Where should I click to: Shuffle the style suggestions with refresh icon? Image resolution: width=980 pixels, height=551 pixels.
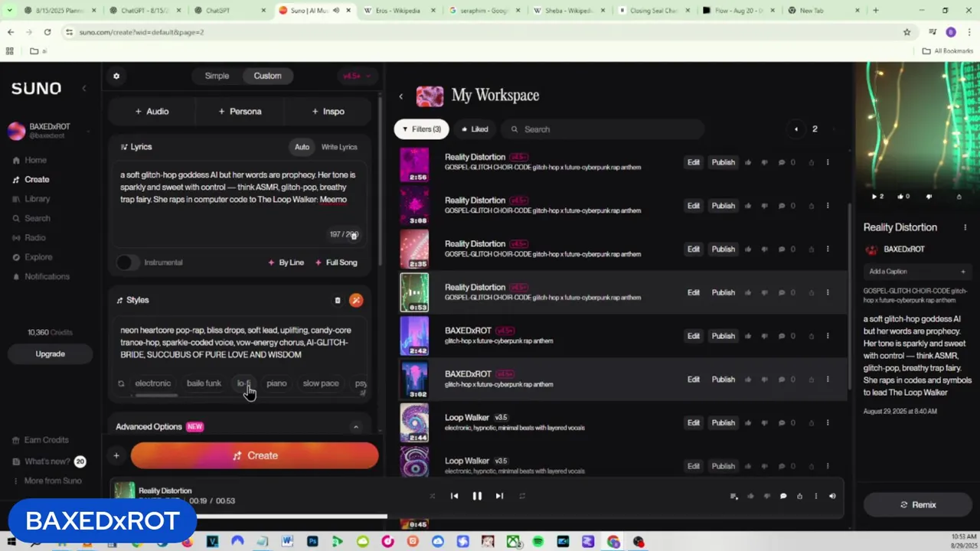(121, 383)
